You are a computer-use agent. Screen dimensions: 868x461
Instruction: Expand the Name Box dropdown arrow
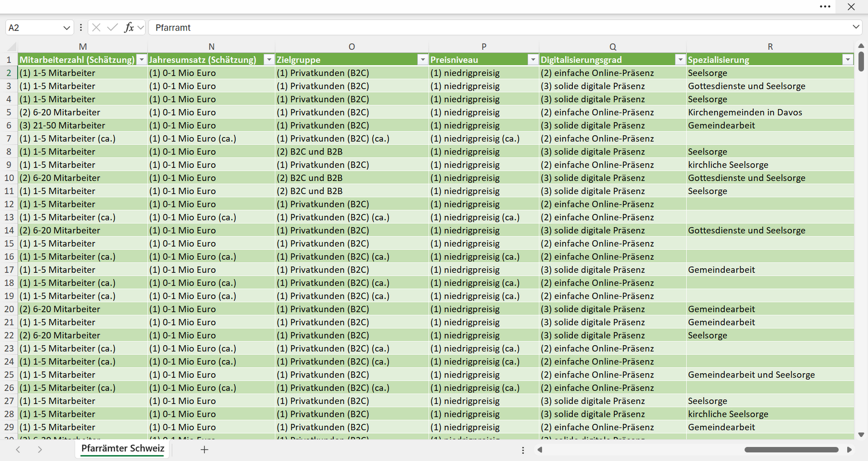(67, 28)
